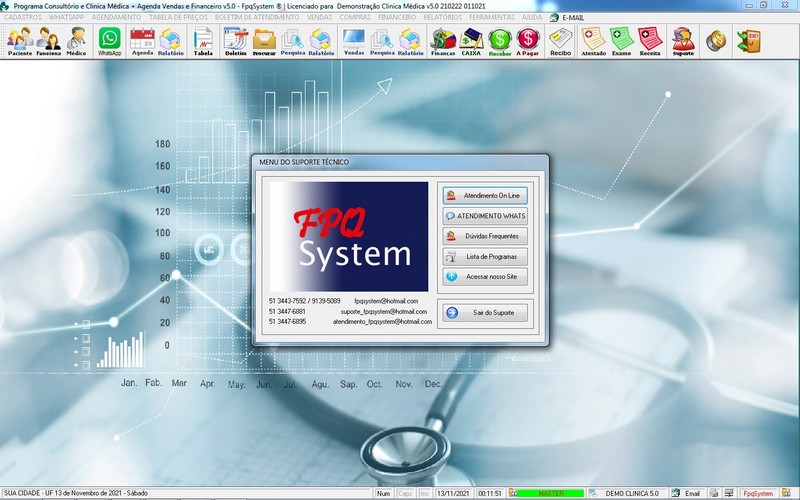Open Pesquisa icon right of Vendas
The width and height of the screenshot is (800, 500).
click(382, 41)
